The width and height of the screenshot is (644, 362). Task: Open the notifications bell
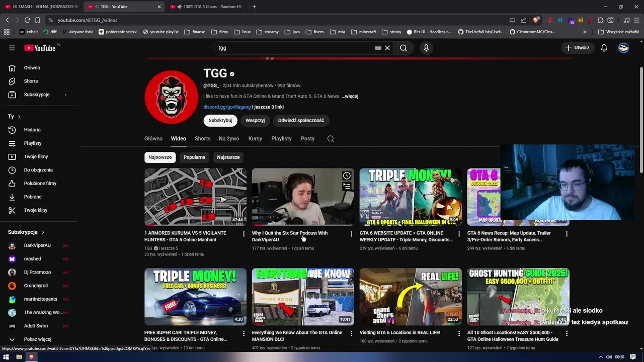click(x=604, y=48)
